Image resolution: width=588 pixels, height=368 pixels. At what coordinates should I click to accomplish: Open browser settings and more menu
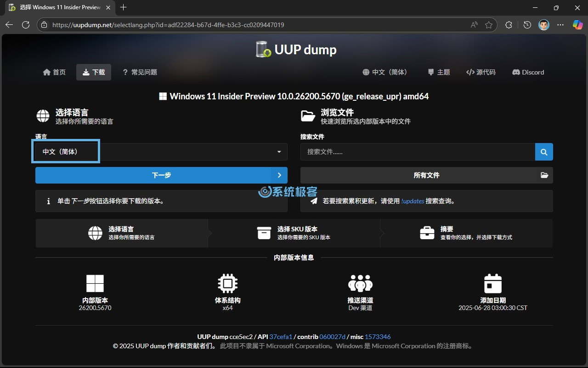560,25
